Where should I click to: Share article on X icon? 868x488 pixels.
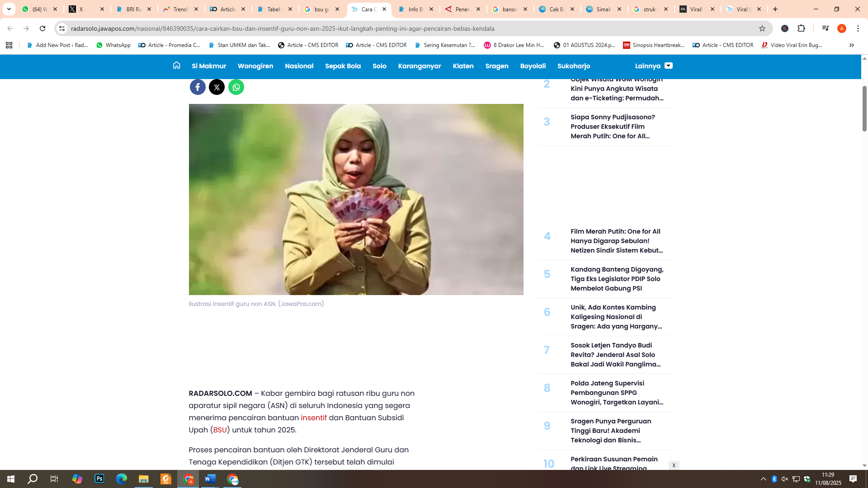[x=217, y=87]
